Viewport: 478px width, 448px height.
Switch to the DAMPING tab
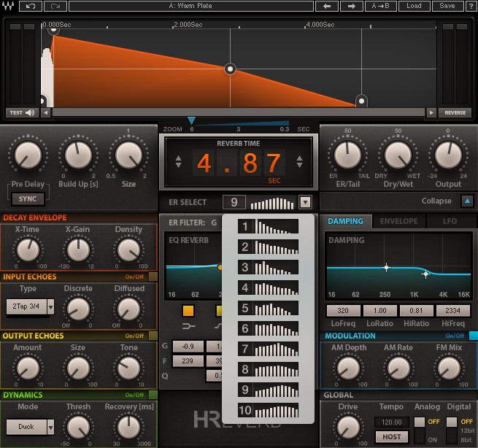click(x=346, y=221)
